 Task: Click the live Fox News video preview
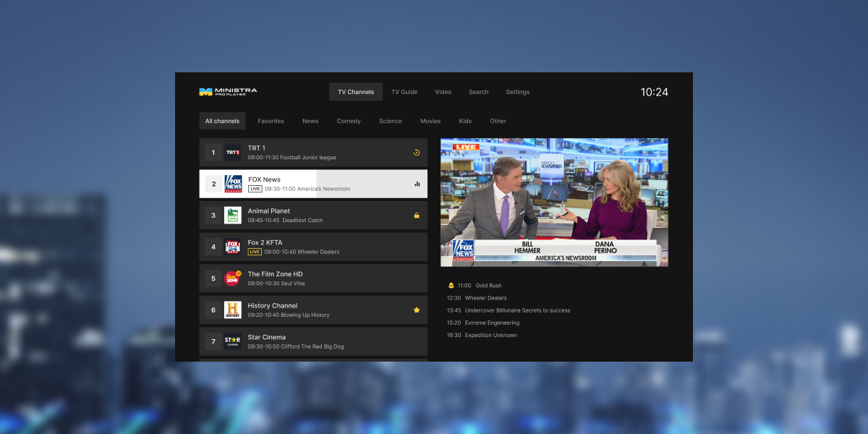[x=554, y=203]
